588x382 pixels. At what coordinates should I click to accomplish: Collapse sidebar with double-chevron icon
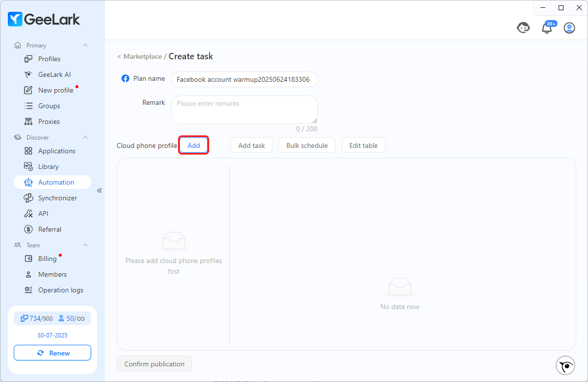99,191
